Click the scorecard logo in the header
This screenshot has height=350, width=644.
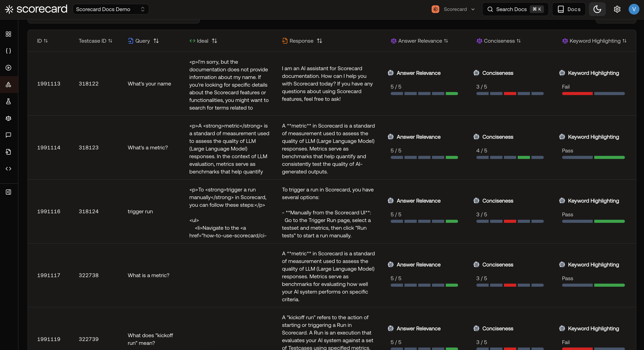pos(36,9)
